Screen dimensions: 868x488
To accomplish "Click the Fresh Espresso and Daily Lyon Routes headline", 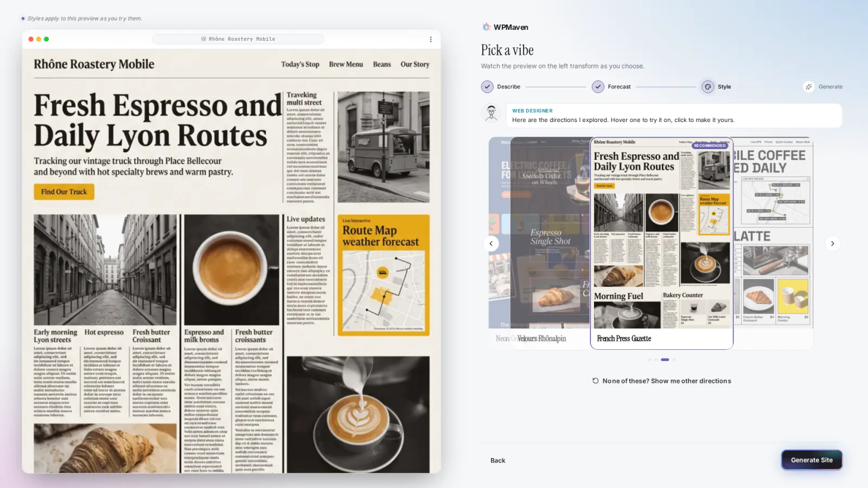I will coord(157,120).
